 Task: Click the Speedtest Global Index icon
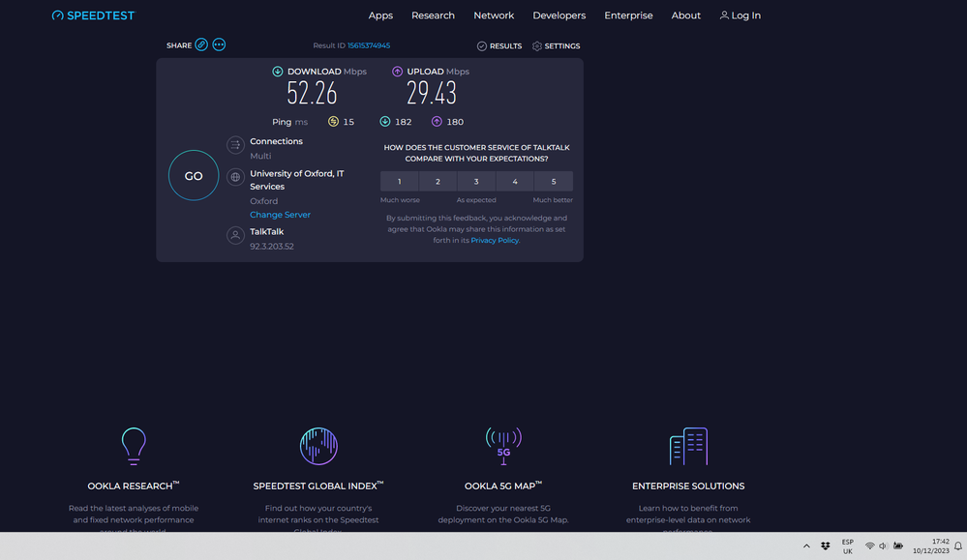tap(318, 446)
